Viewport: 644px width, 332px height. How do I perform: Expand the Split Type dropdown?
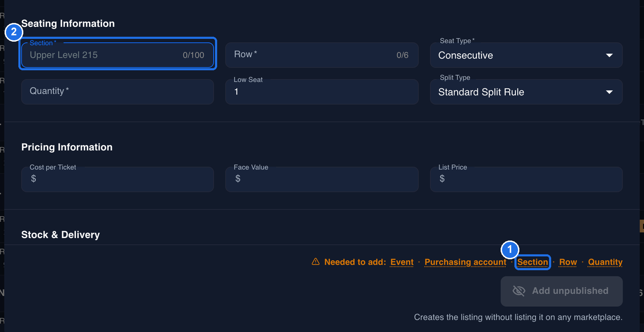click(526, 91)
